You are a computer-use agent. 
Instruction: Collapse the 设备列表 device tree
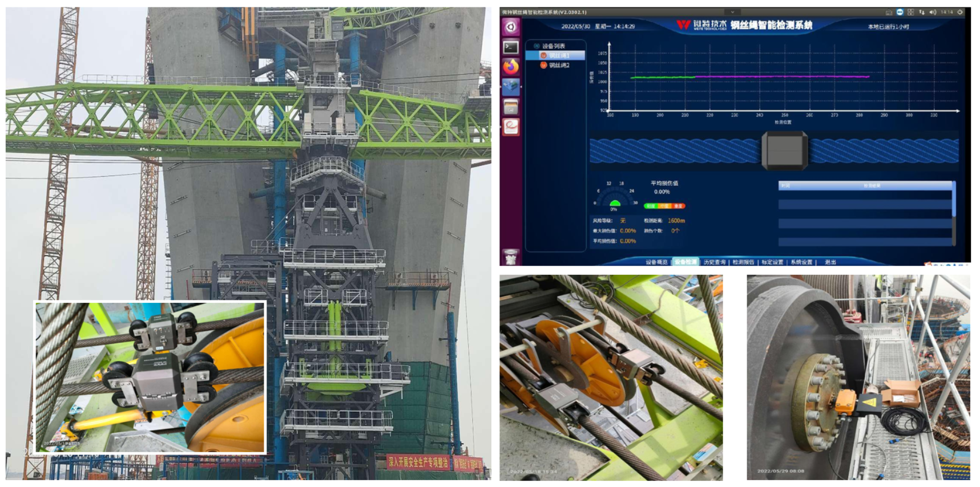(x=537, y=46)
